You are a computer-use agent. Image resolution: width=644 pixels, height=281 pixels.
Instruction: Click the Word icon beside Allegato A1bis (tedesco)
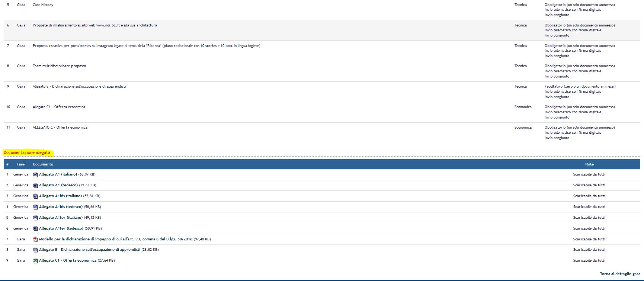tap(35, 207)
